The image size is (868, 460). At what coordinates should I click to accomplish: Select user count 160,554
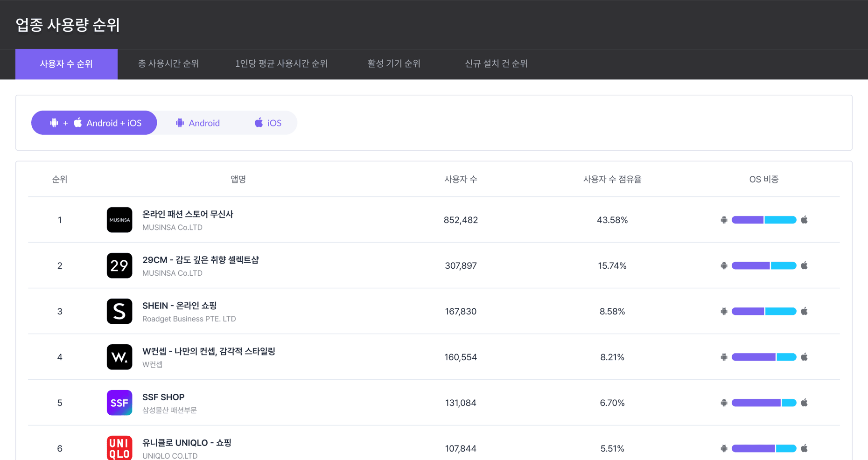[x=461, y=357]
